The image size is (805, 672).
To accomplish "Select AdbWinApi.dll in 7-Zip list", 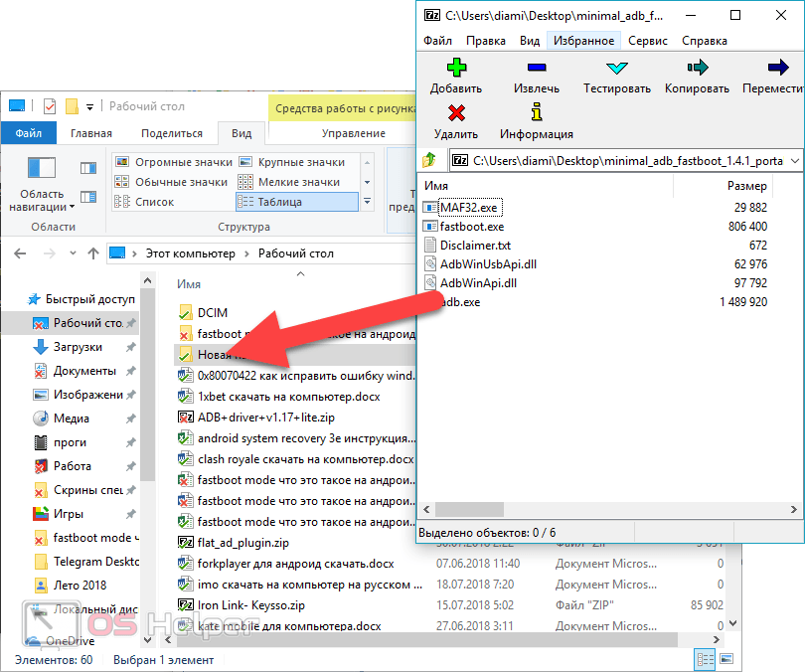I will pos(478,283).
